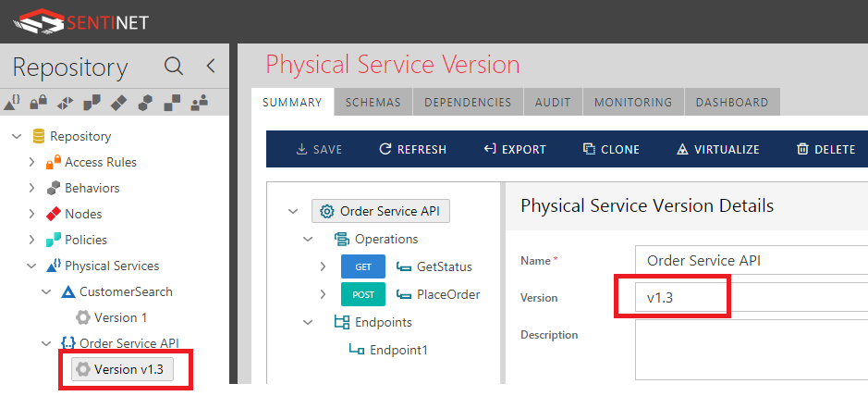Click the behaviors cubes filter icon

coord(145,103)
